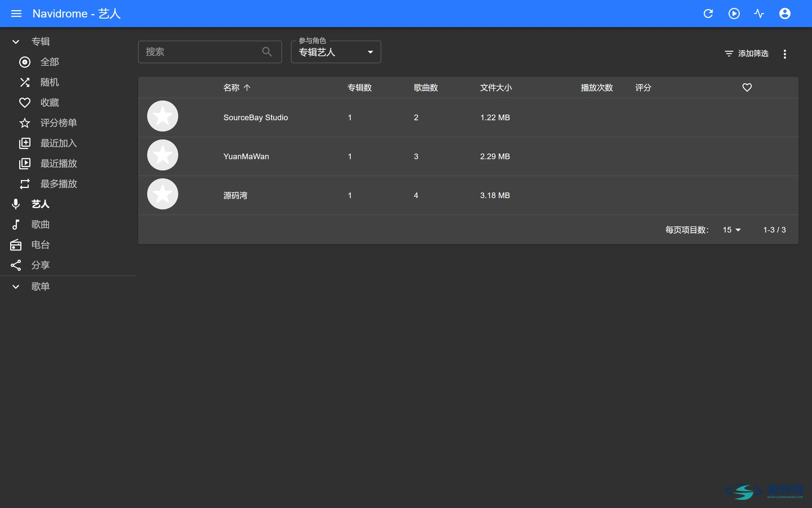Open 源码湾 artist name
Viewport: 812px width, 508px height.
pyautogui.click(x=235, y=196)
